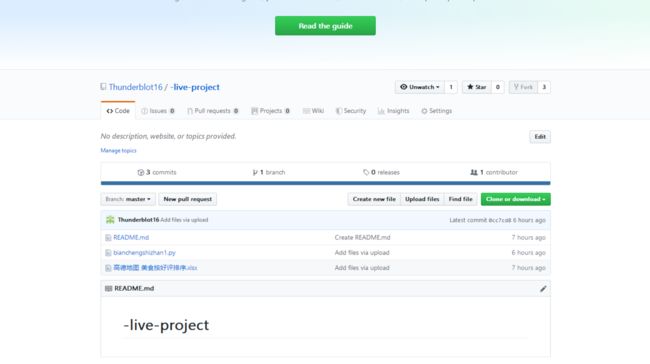Click the Edit description button

(540, 136)
